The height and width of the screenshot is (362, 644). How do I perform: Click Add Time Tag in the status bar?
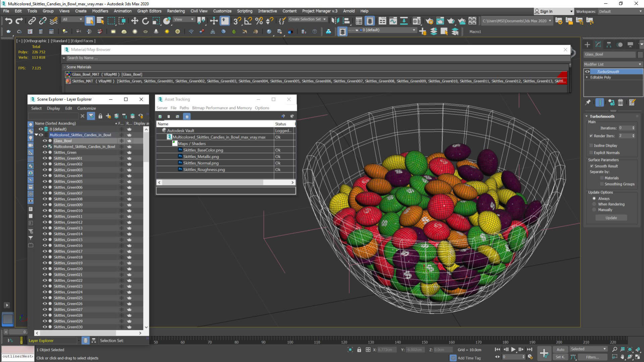(x=469, y=358)
